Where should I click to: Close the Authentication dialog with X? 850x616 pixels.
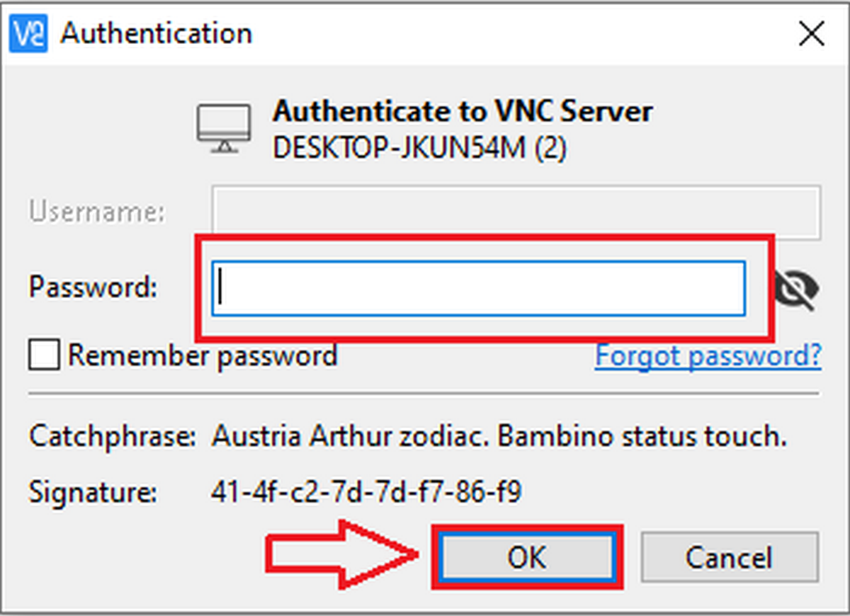pos(811,34)
